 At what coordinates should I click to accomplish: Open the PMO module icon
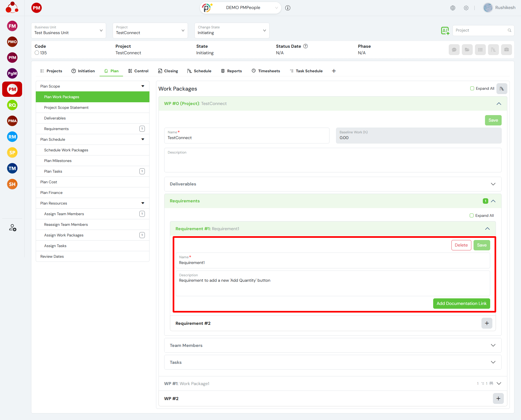click(12, 42)
